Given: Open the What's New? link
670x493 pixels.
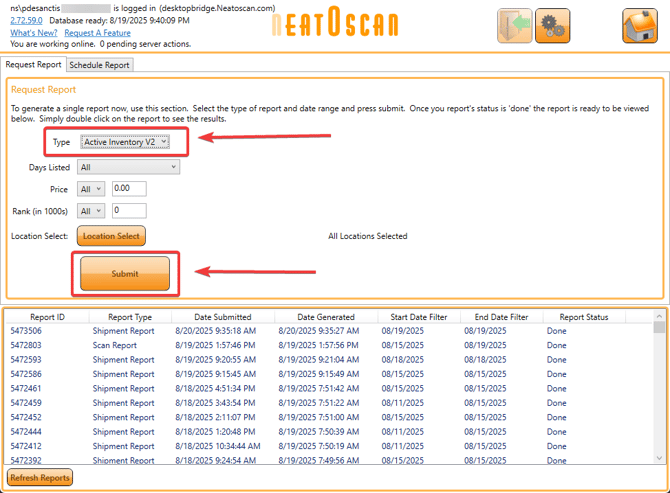Looking at the screenshot, I should click(x=35, y=33).
